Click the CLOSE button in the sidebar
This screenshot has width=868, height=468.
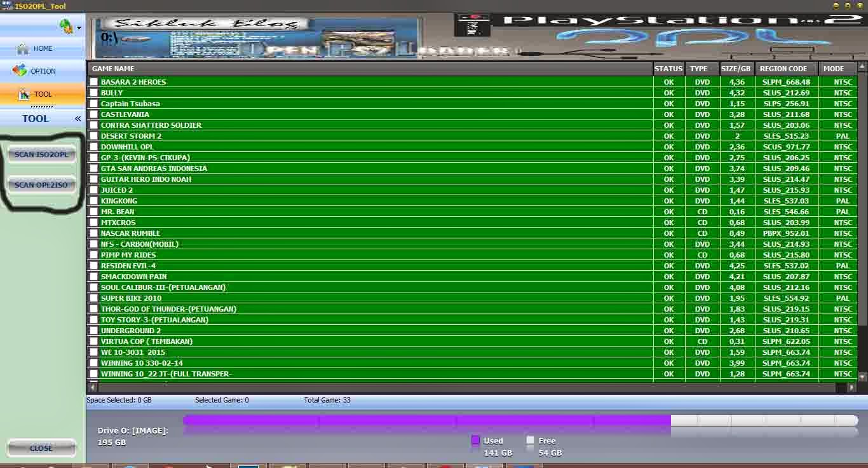pos(42,448)
